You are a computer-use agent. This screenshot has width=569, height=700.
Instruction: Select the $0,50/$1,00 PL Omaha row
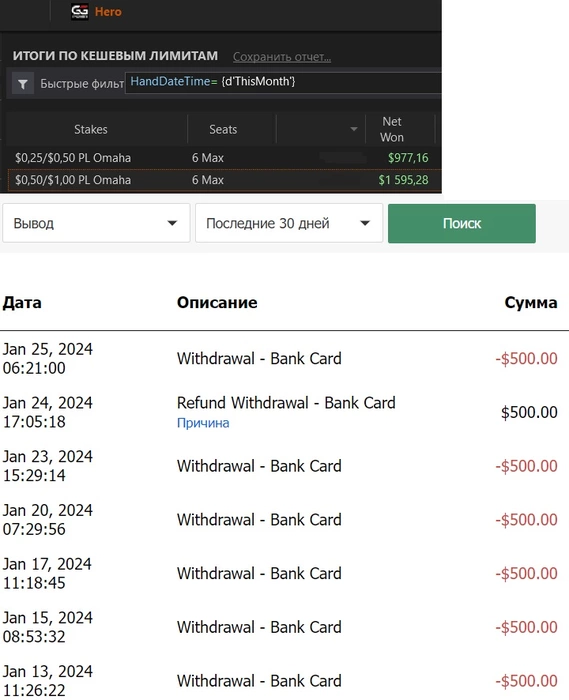click(x=224, y=180)
